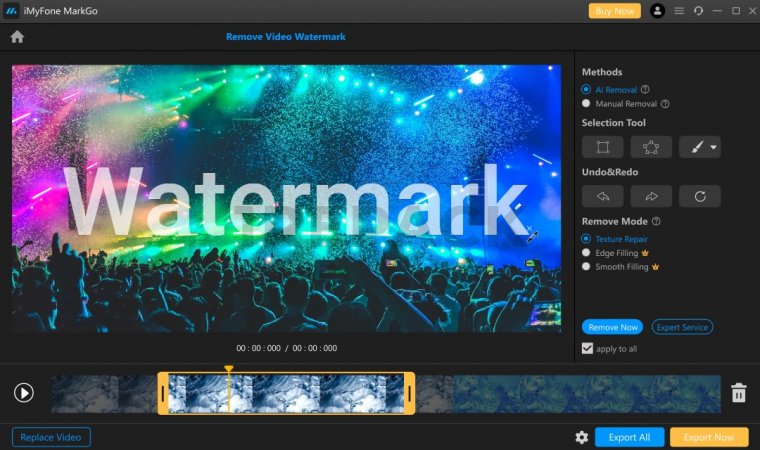Click the Home icon
The image size is (760, 450).
17,37
